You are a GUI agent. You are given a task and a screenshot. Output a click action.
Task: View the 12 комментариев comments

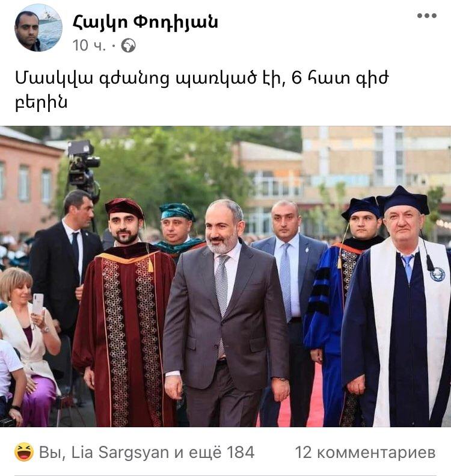[365, 453]
